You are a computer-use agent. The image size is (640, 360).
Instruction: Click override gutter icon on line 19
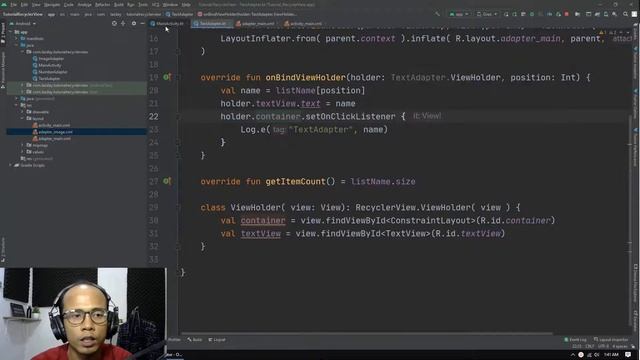tap(167, 77)
